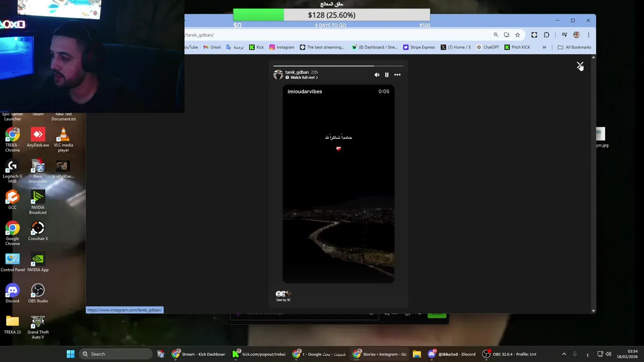The image size is (644, 362).
Task: Switch to the Google search taskbar window
Action: [320, 354]
